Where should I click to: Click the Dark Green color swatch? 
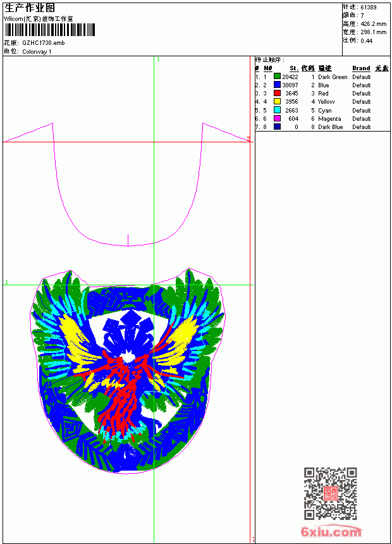click(277, 77)
